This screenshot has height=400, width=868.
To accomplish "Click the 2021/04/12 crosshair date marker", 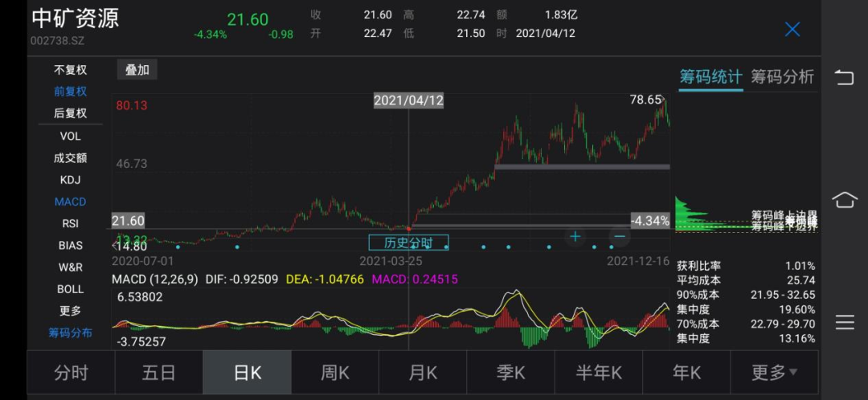I will pyautogui.click(x=408, y=100).
